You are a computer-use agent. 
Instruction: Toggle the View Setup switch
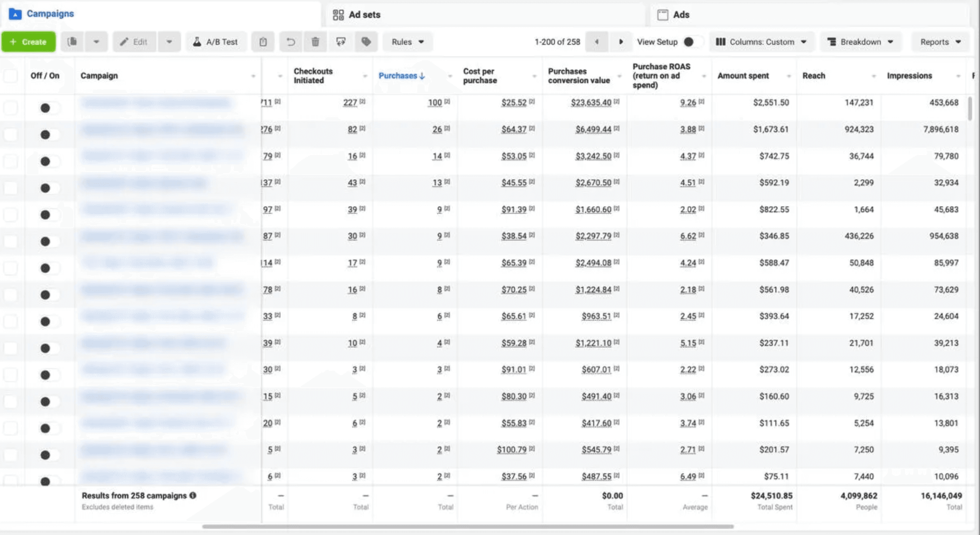[692, 42]
